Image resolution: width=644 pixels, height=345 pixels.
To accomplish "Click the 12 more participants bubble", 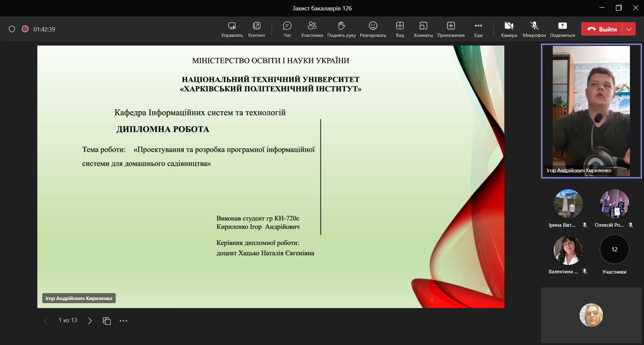I will coord(614,250).
